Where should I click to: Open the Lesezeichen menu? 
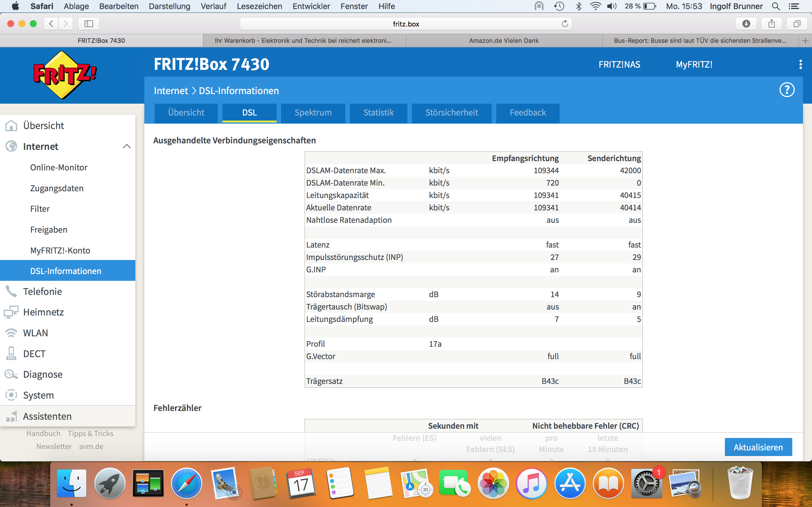point(259,6)
